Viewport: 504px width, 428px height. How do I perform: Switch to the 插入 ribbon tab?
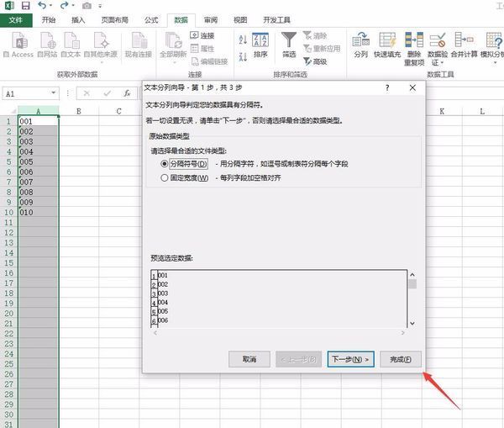tap(78, 20)
